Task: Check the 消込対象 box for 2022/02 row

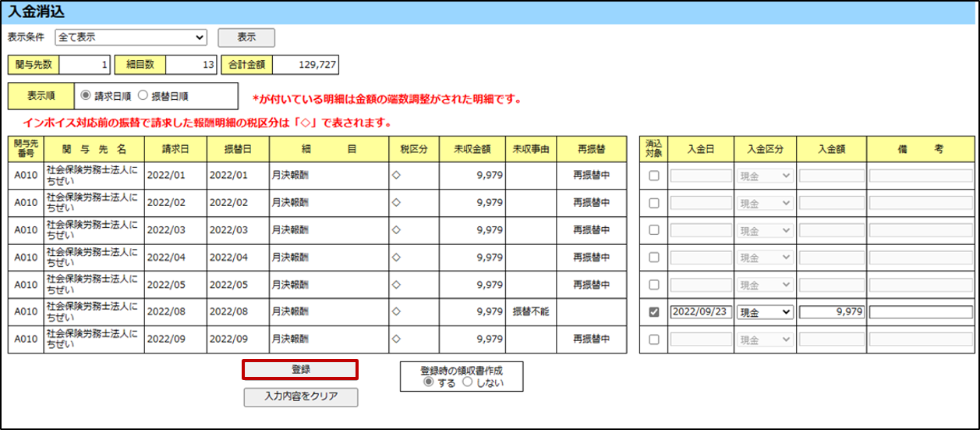Action: tap(654, 203)
